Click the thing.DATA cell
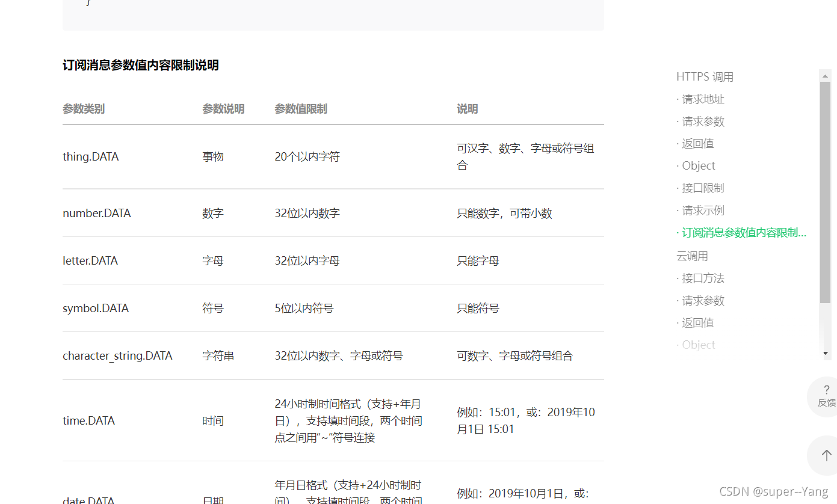The height and width of the screenshot is (504, 837). pos(91,157)
